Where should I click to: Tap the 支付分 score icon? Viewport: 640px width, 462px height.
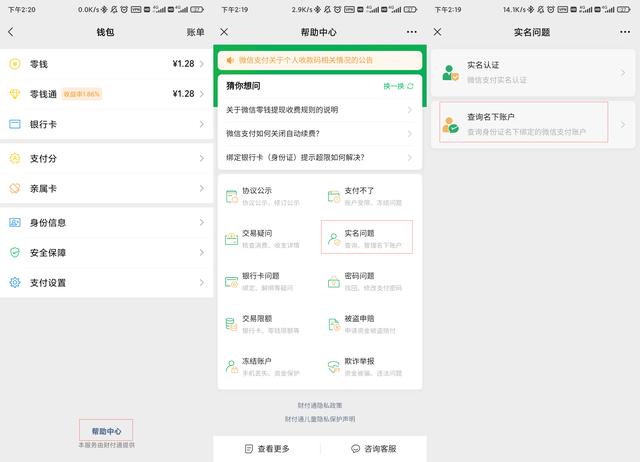(15, 158)
